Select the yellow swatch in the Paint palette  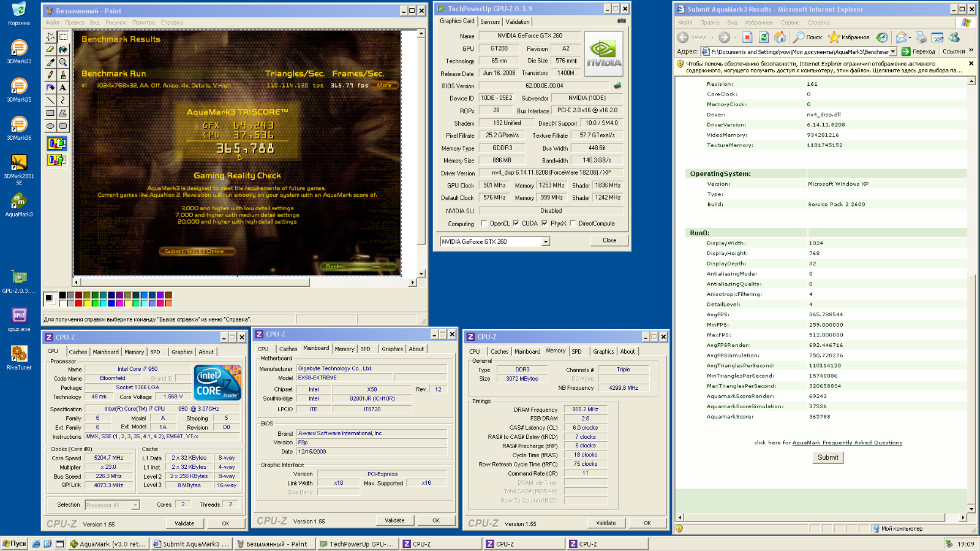coord(86,303)
